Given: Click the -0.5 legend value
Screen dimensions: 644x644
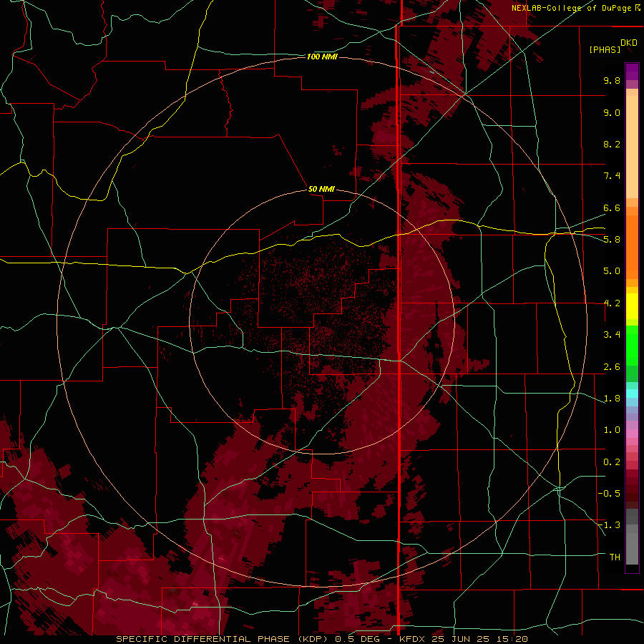Looking at the screenshot, I should coord(609,494).
